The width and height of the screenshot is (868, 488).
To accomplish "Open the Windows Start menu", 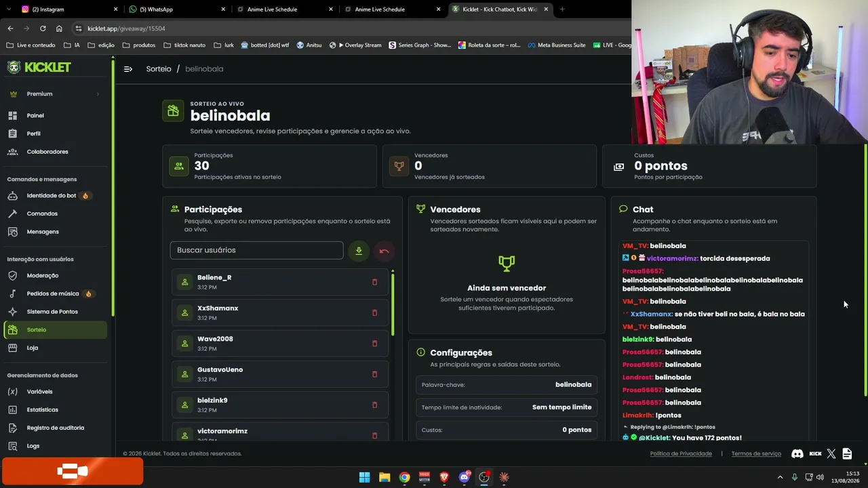I will click(x=364, y=477).
